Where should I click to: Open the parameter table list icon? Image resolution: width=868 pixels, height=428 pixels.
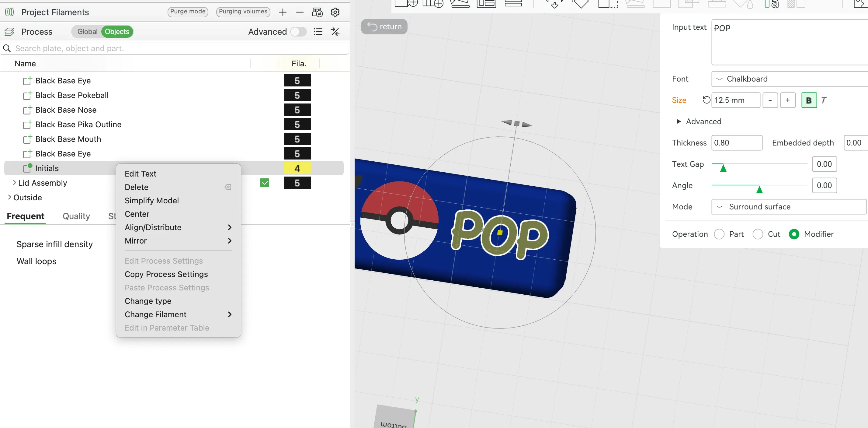(318, 32)
